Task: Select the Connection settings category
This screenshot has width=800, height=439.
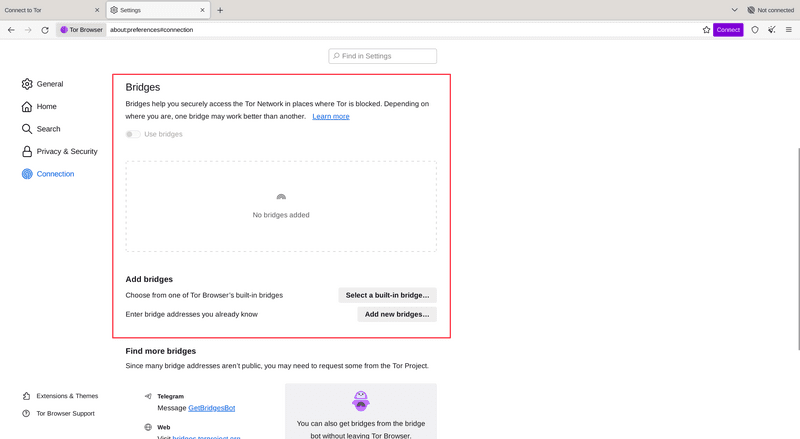Action: coord(48,174)
